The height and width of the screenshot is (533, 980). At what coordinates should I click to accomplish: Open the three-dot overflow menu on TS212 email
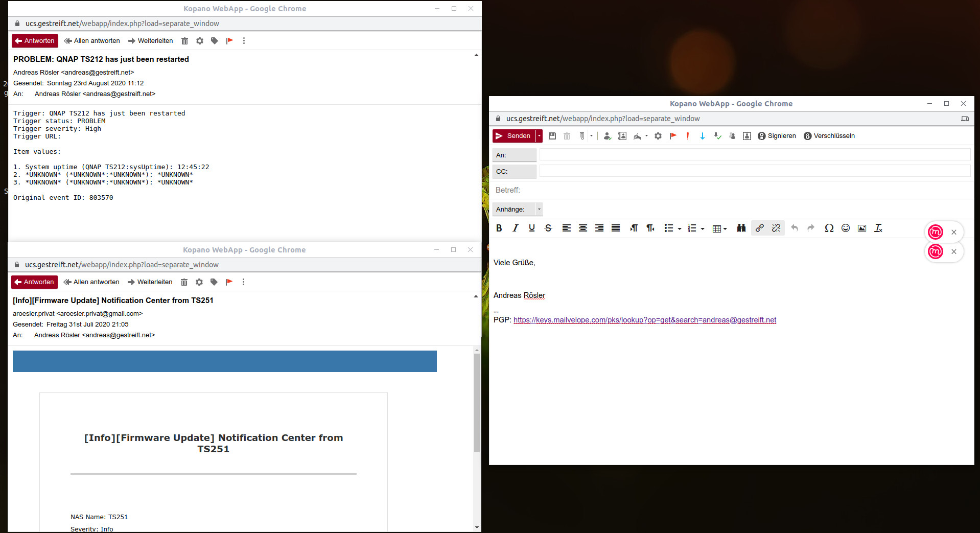coord(244,41)
